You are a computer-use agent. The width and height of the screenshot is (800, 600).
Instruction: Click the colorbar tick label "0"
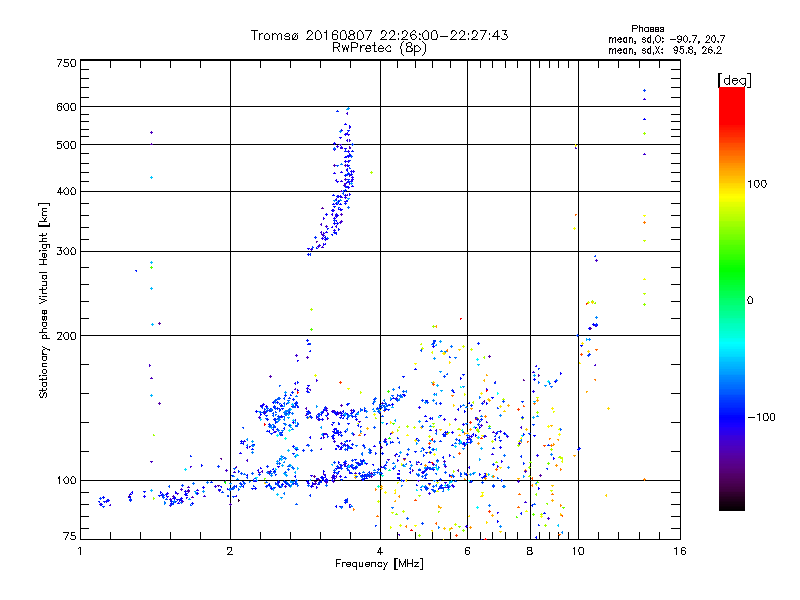750,301
